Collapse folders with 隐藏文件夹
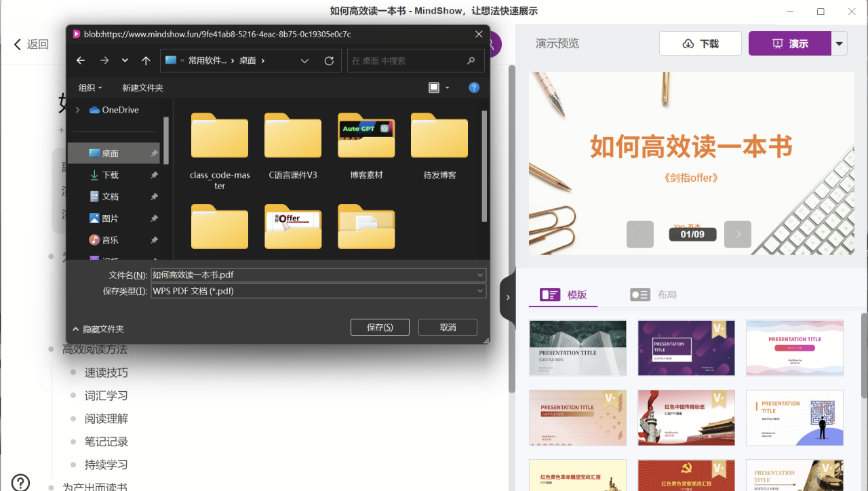The width and height of the screenshot is (868, 491). coord(98,329)
